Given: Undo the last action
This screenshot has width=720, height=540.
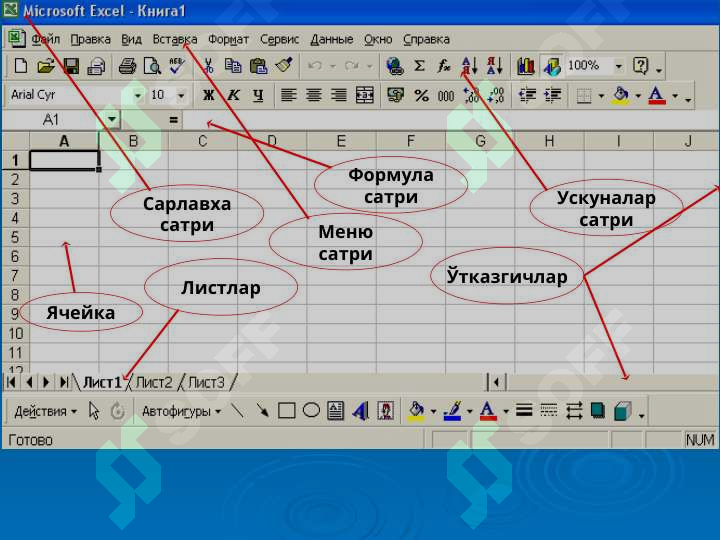Looking at the screenshot, I should (x=315, y=66).
